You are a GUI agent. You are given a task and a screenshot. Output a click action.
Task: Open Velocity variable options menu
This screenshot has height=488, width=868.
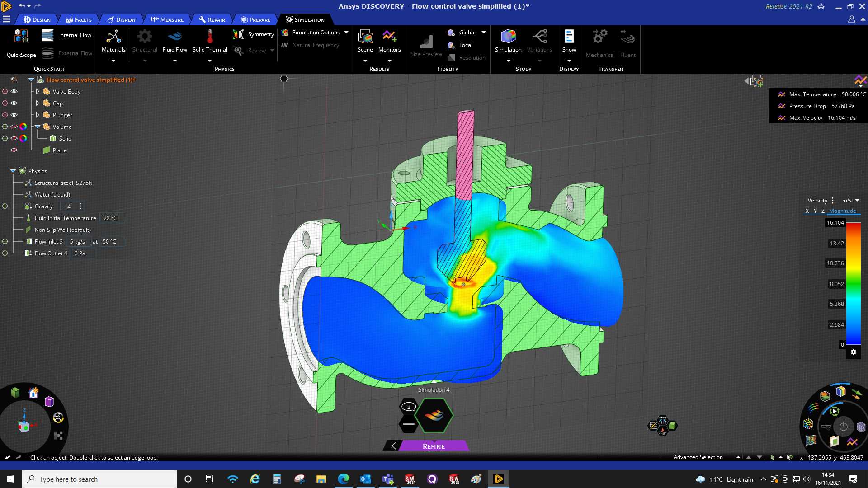pyautogui.click(x=832, y=201)
